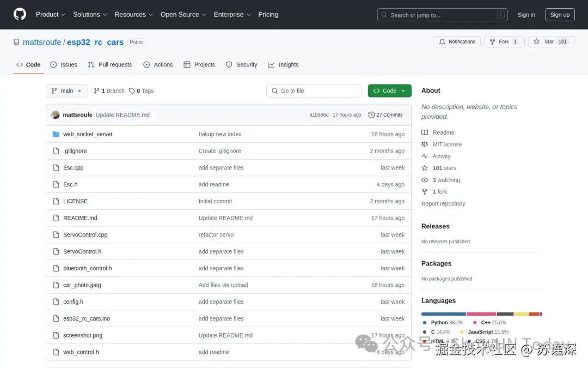Click the mattsroufe avatar image

[x=56, y=115]
